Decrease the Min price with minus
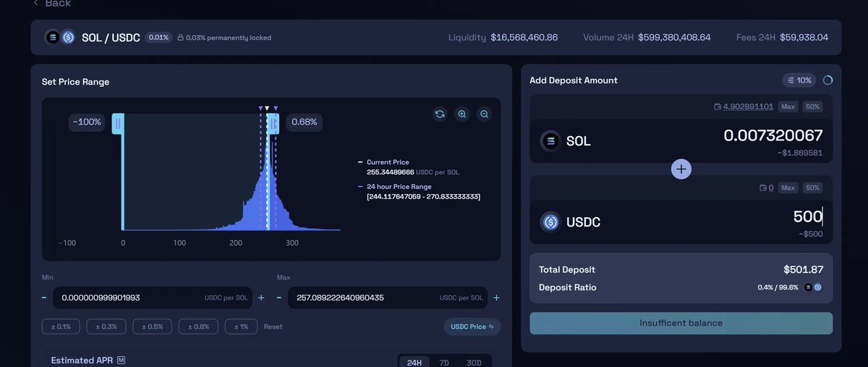 [x=44, y=298]
